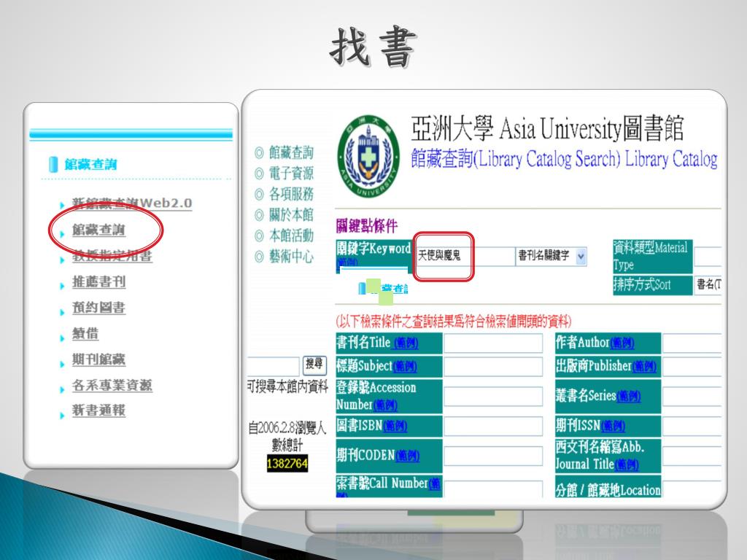This screenshot has height=560, width=747.
Task: Open 範例 link next to Abb. Journal Title
Action: [x=627, y=464]
